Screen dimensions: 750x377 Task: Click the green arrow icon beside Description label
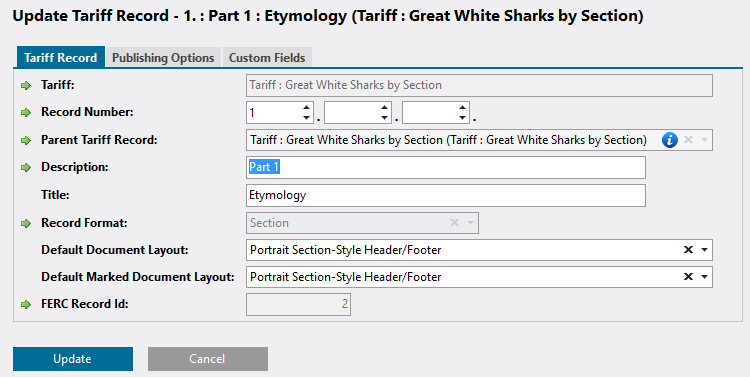tap(26, 167)
